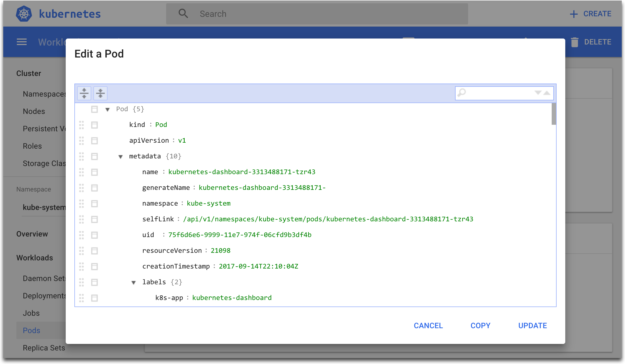
Task: Click drag handle of labels row
Action: (x=81, y=282)
